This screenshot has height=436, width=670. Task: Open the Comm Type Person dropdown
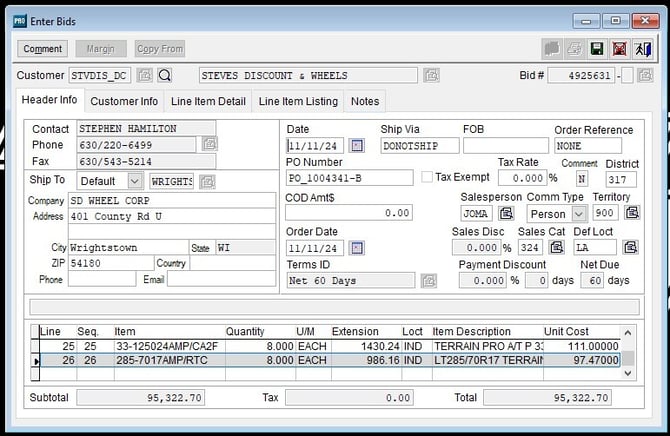[579, 213]
